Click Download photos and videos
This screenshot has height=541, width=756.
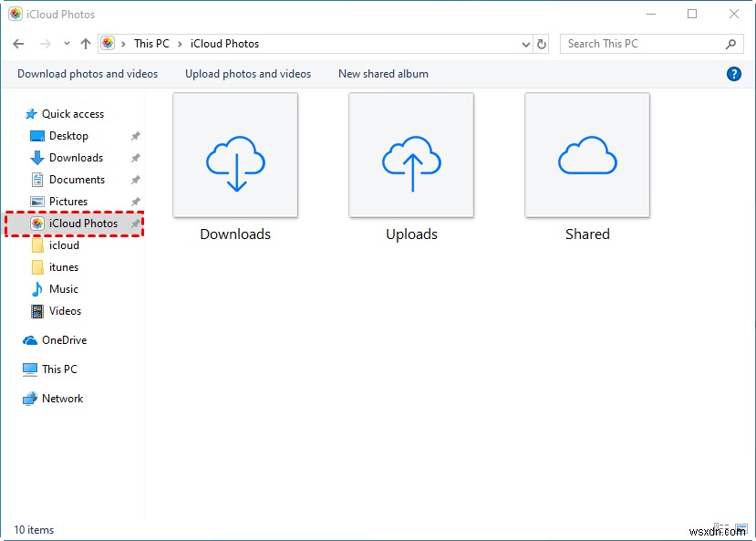[87, 74]
